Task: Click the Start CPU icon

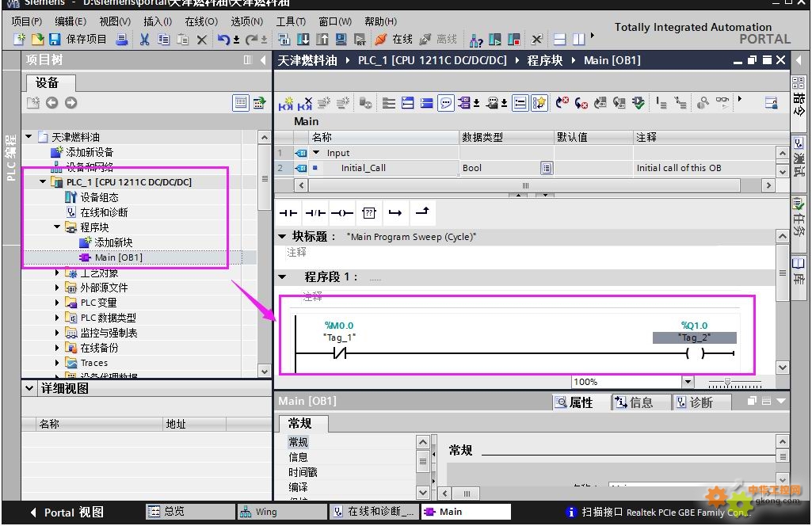Action: pyautogui.click(x=495, y=40)
